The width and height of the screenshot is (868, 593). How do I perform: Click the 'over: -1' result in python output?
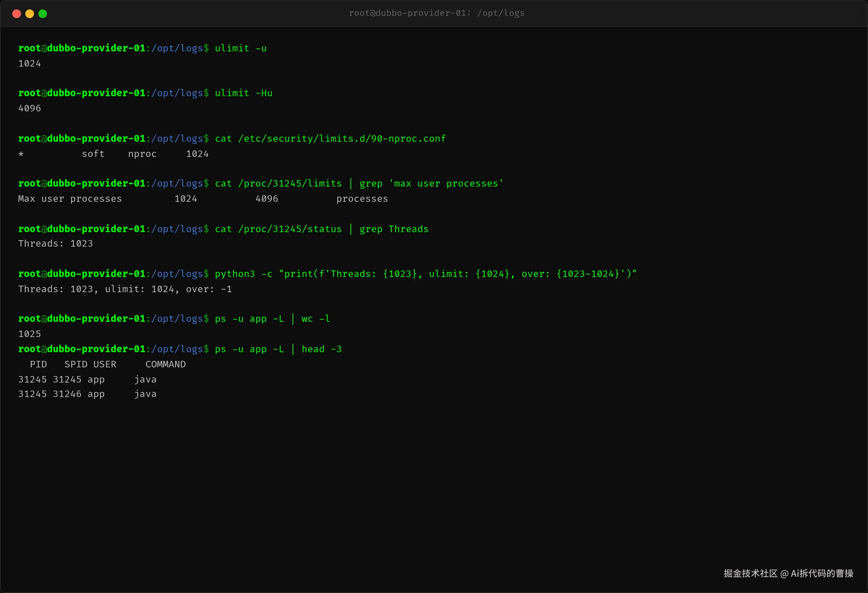tap(209, 289)
